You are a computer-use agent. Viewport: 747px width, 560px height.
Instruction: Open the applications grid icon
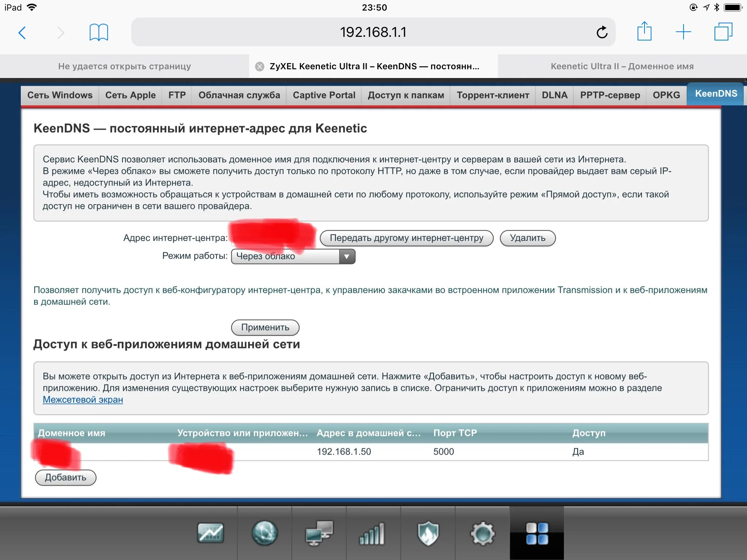(537, 533)
